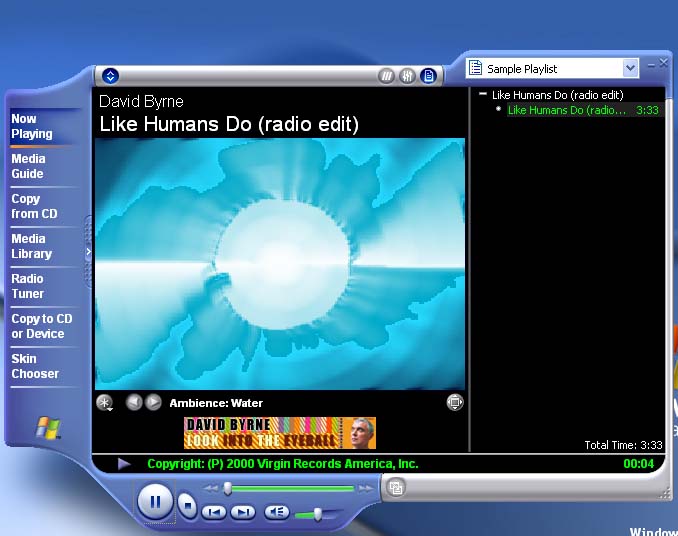678x536 pixels.
Task: Open the Skin Chooser section
Action: coord(35,366)
